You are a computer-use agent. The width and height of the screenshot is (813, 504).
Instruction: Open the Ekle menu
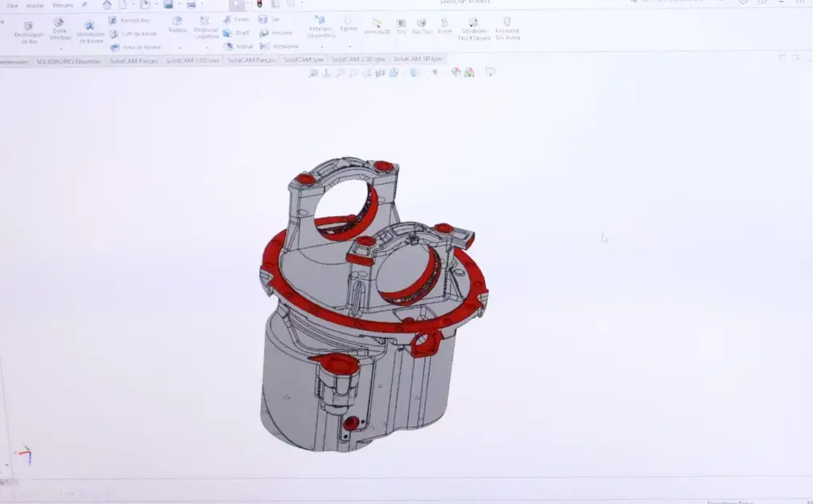coord(12,6)
